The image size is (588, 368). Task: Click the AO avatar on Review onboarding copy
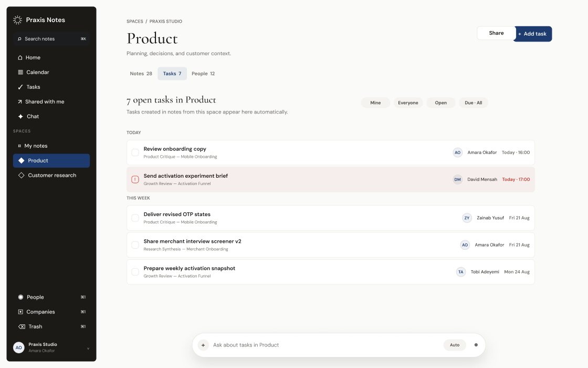[x=457, y=152]
